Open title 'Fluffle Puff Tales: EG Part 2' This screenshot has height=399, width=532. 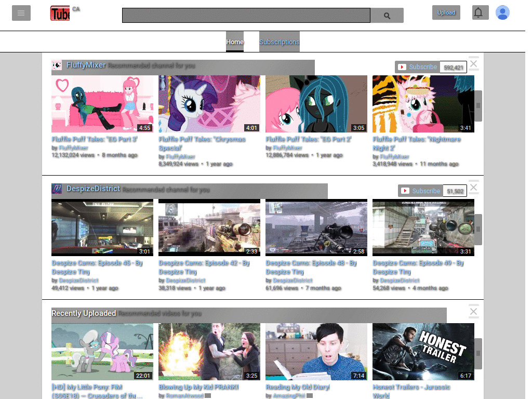click(309, 139)
